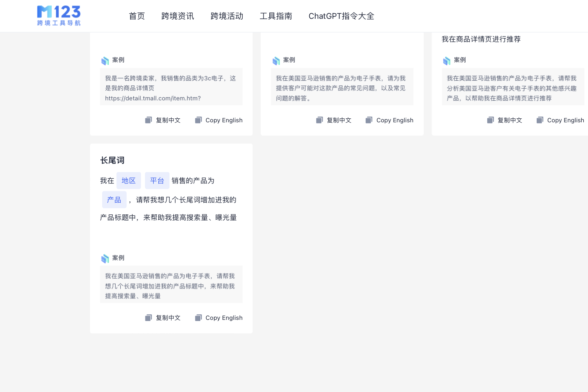Click the copy icon beside 复制中文 in 长尾词 card
Image resolution: width=588 pixels, height=392 pixels.
pyautogui.click(x=149, y=318)
